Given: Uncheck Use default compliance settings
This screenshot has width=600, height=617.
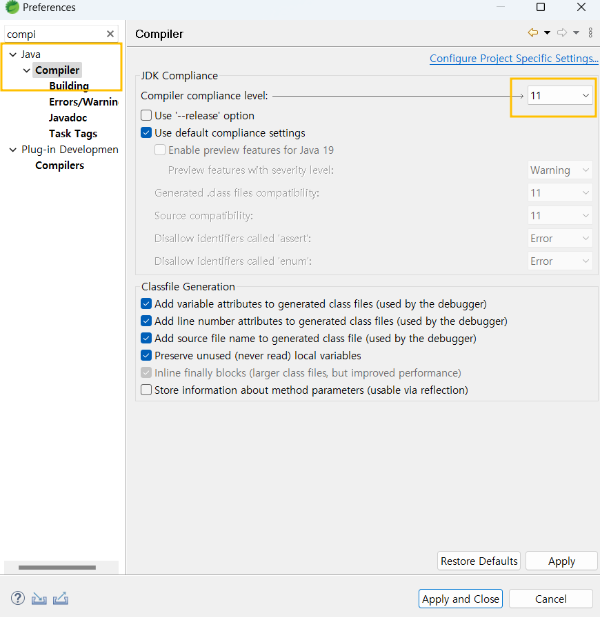Looking at the screenshot, I should pyautogui.click(x=146, y=133).
